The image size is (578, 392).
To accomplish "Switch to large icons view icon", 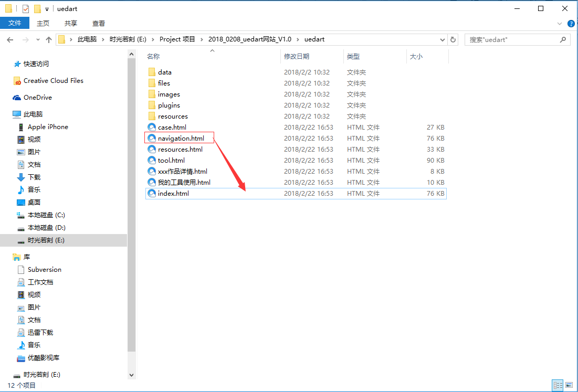I will click(570, 385).
